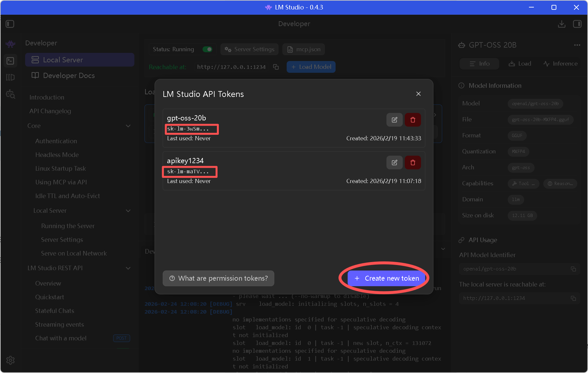This screenshot has width=588, height=373.
Task: Switch to the Load tab
Action: tap(520, 64)
